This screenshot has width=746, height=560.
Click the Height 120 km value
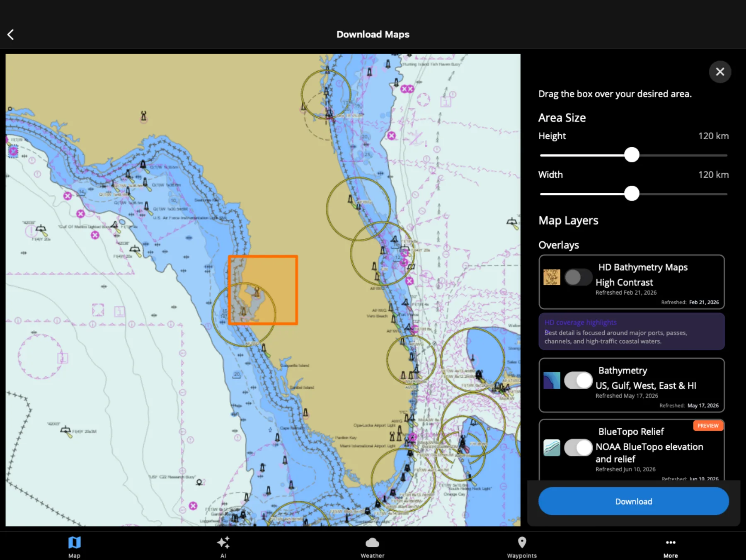(713, 136)
